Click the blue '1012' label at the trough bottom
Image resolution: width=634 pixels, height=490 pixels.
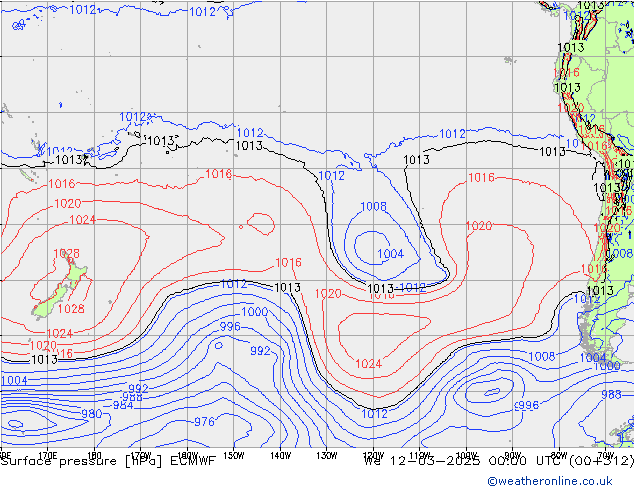coord(374,414)
